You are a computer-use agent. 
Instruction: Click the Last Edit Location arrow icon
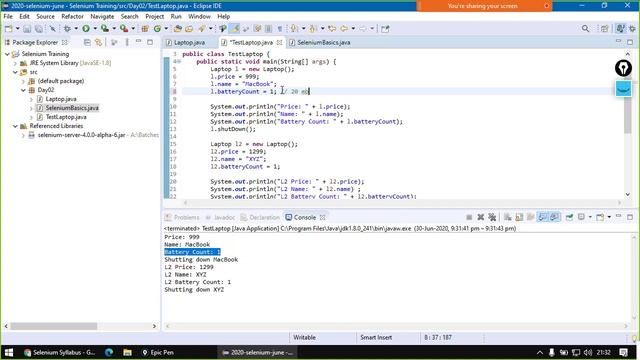tap(332, 29)
